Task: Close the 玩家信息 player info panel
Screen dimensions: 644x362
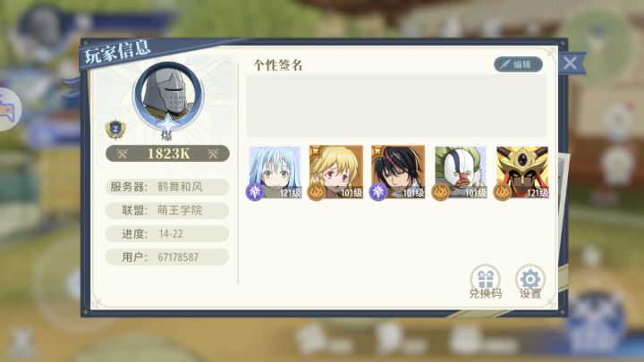Action: pos(570,63)
